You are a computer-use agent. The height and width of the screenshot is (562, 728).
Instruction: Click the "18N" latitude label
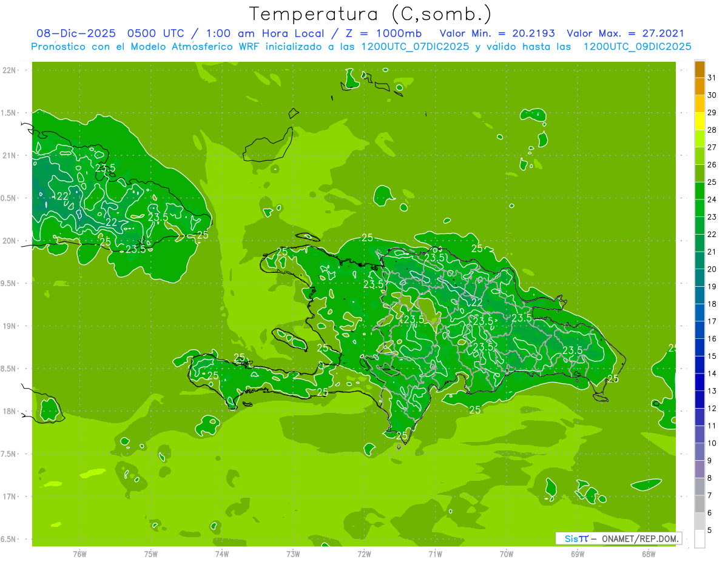(10, 412)
